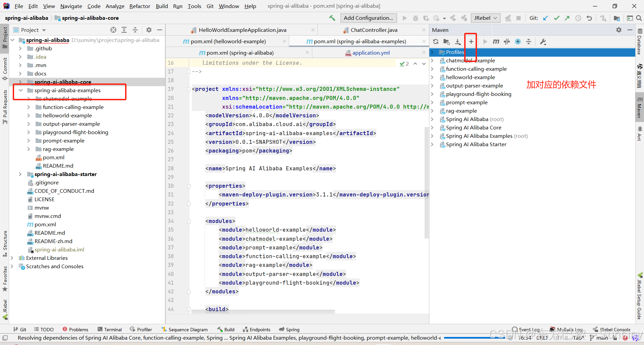The image size is (644, 345).
Task: Switch to application.yml tab
Action: click(371, 53)
